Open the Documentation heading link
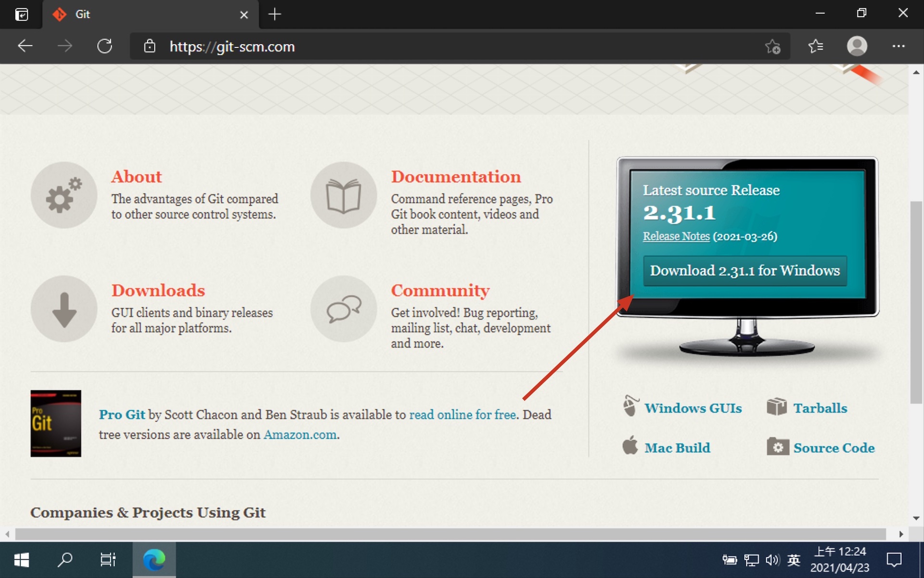The width and height of the screenshot is (924, 578). (456, 177)
